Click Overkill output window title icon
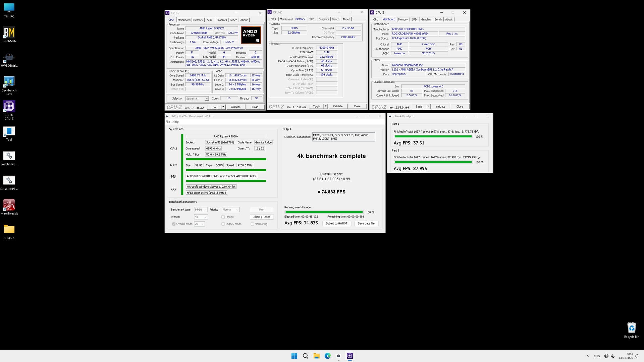 pos(390,116)
